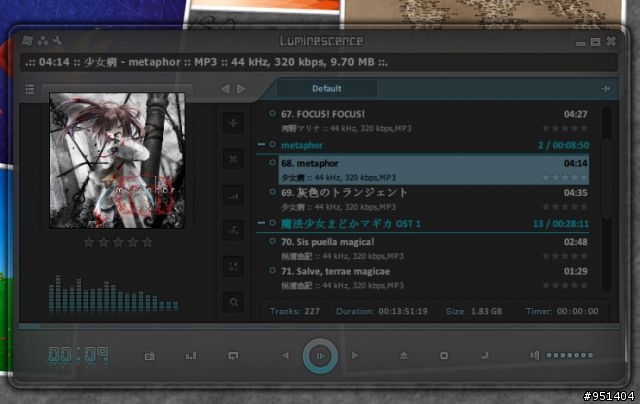Image resolution: width=640 pixels, height=404 pixels.
Task: Click the playlist list icon above album art
Action: 30,89
